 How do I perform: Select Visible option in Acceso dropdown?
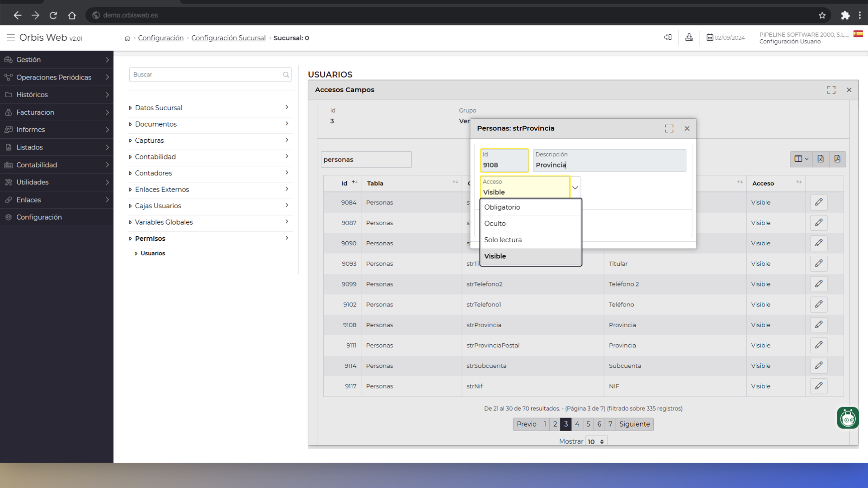530,256
